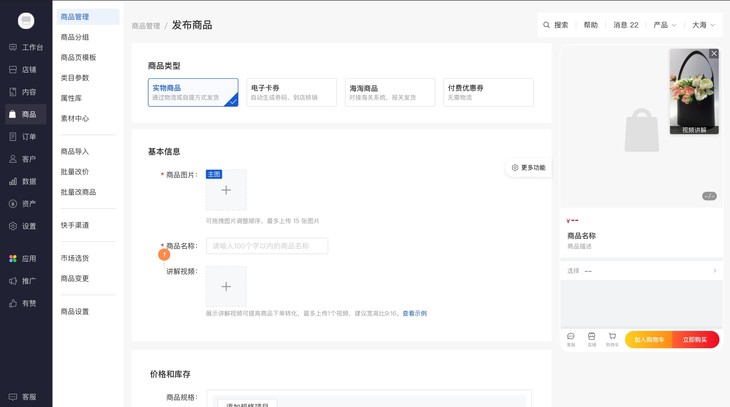Select 实物商品 physical product type
This screenshot has height=407, width=730.
[192, 92]
